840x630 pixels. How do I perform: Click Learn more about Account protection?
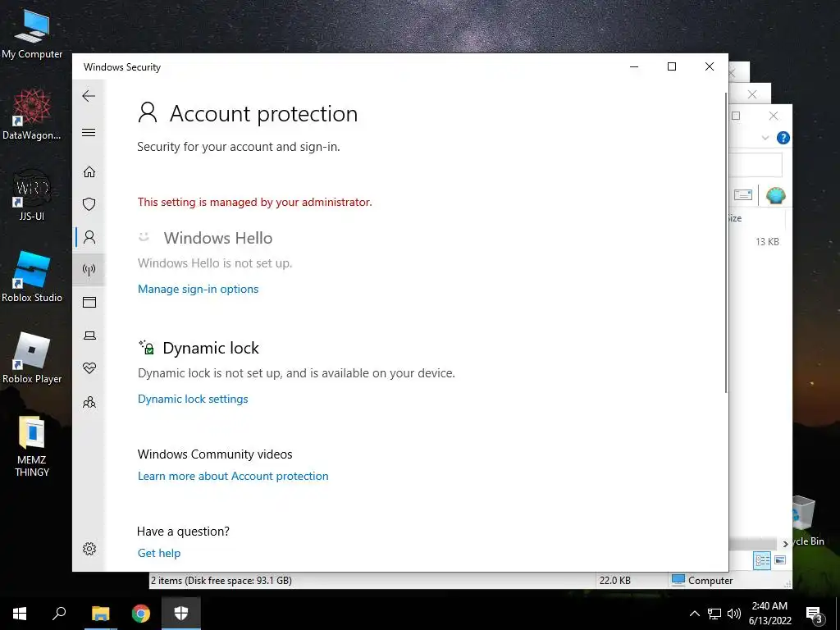(x=233, y=476)
